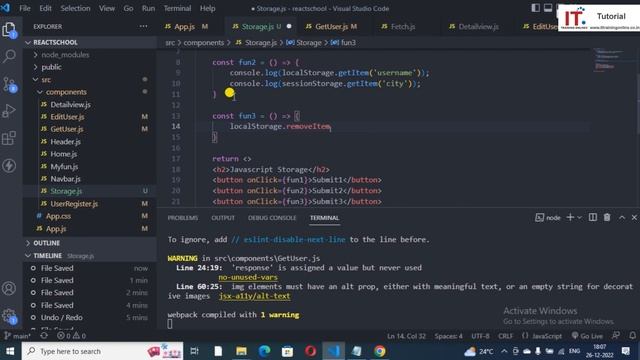Open errors and warnings count in status bar
The height and width of the screenshot is (360, 640).
click(71, 336)
